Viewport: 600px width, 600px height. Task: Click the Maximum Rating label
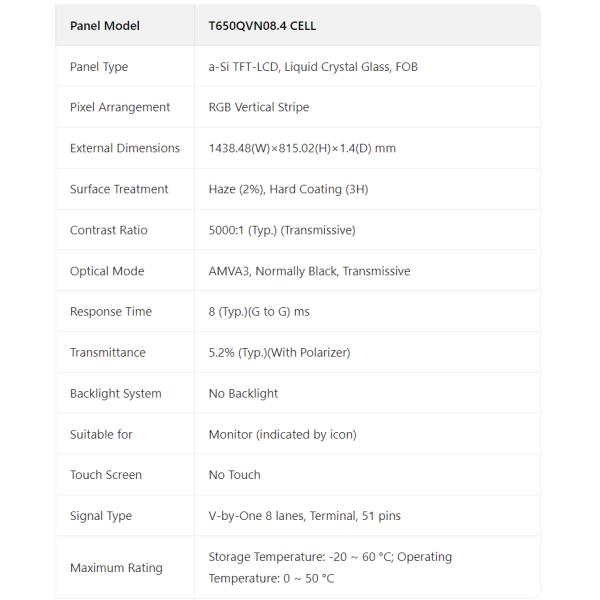[x=116, y=568]
